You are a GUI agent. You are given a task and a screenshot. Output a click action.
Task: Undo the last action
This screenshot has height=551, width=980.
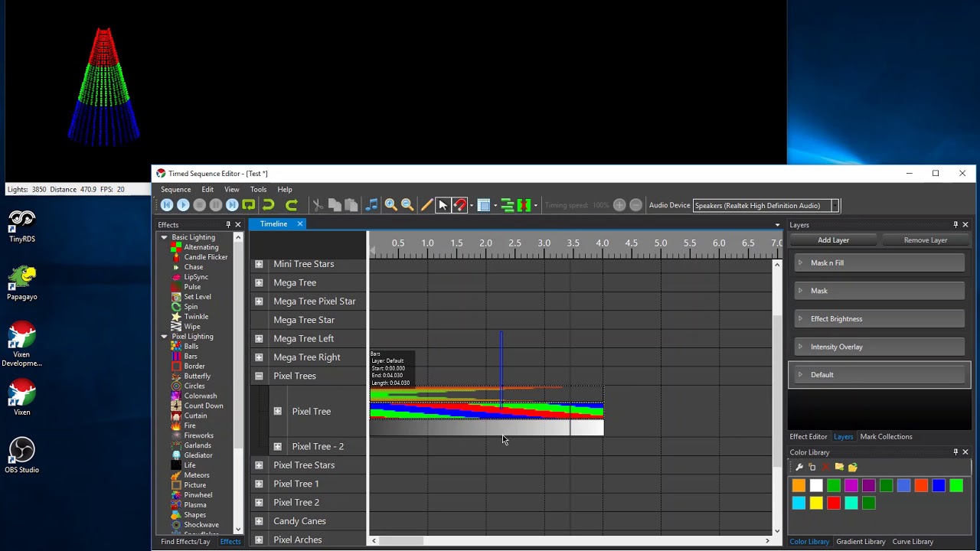(x=269, y=205)
